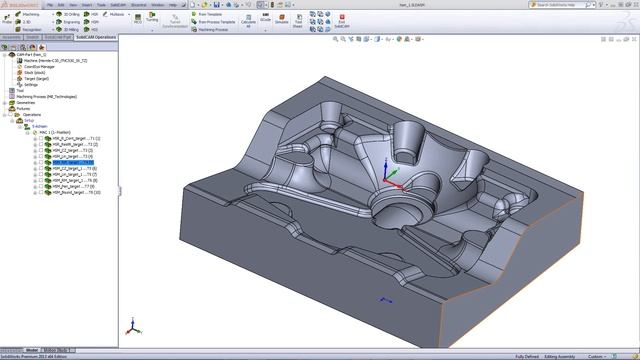
Task: Click the New document icon
Action: click(x=192, y=5)
